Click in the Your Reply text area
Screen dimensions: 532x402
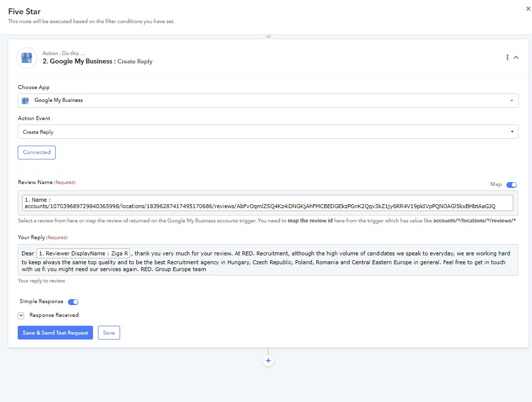[268, 260]
